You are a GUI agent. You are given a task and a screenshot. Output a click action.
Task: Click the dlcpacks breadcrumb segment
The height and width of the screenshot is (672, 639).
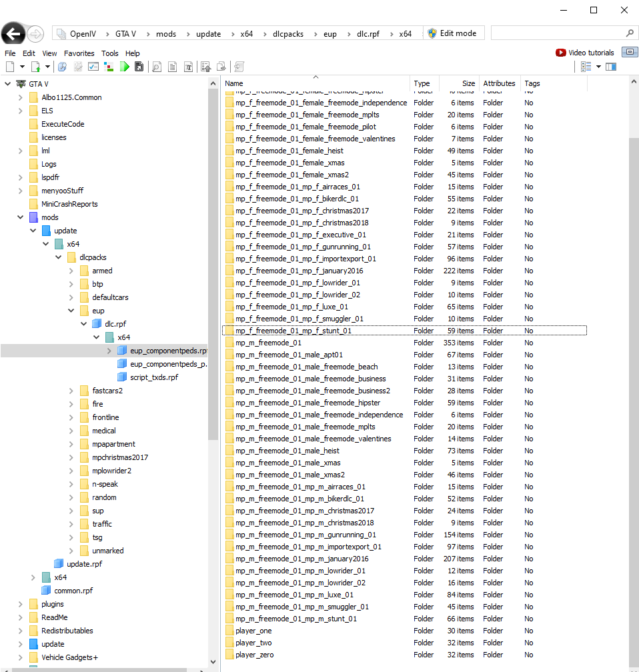(288, 34)
